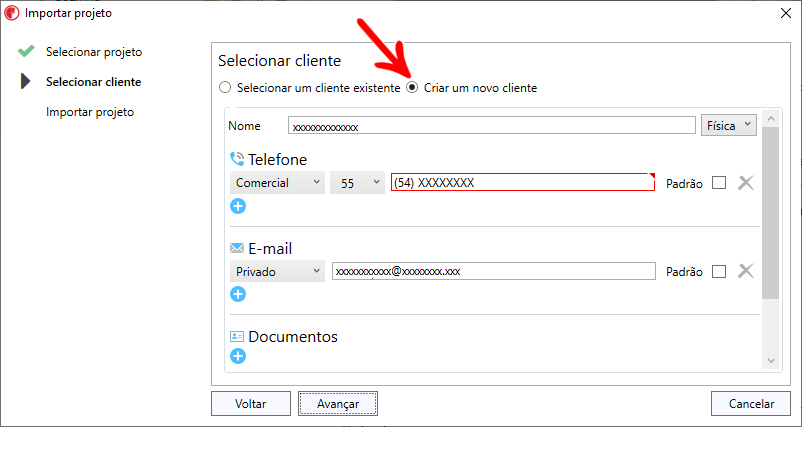
Task: Go to Selecionar cliente step
Action: coord(94,82)
